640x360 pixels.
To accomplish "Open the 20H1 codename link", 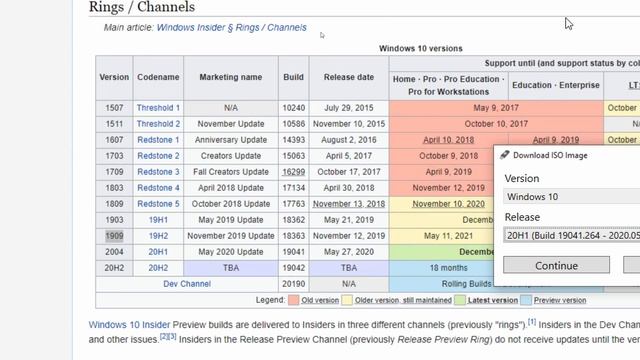I will (x=158, y=252).
